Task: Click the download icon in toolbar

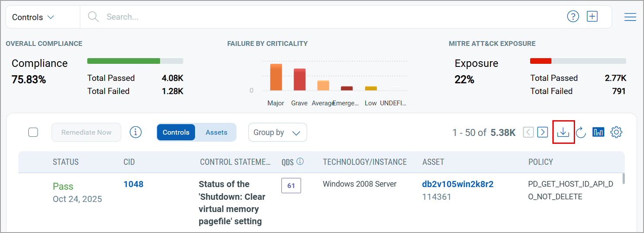Action: tap(563, 132)
